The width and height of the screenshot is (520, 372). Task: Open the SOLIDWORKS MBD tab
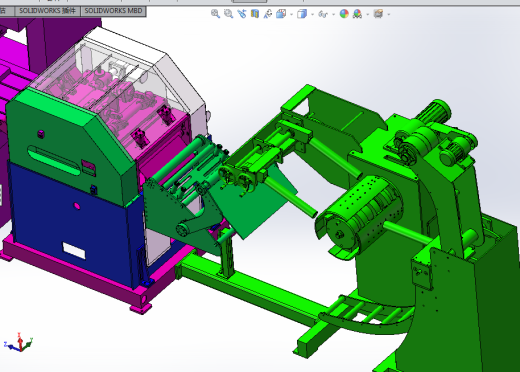click(113, 11)
